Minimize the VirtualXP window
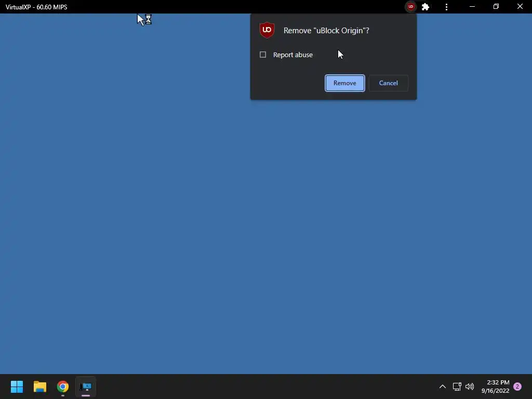Viewport: 532px width, 399px height. coord(472,7)
